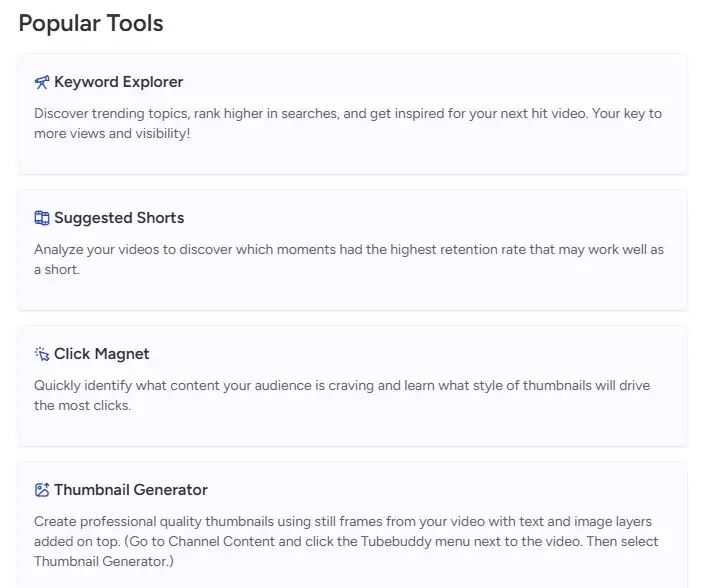Open the Suggested Shorts tool title

pyautogui.click(x=119, y=218)
